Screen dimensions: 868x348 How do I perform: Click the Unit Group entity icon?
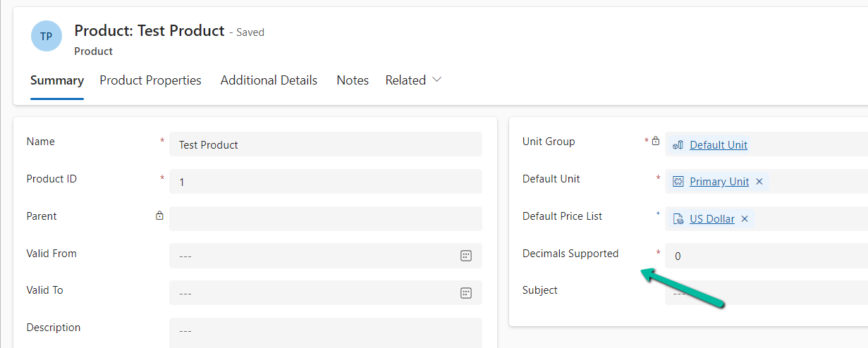(x=678, y=145)
